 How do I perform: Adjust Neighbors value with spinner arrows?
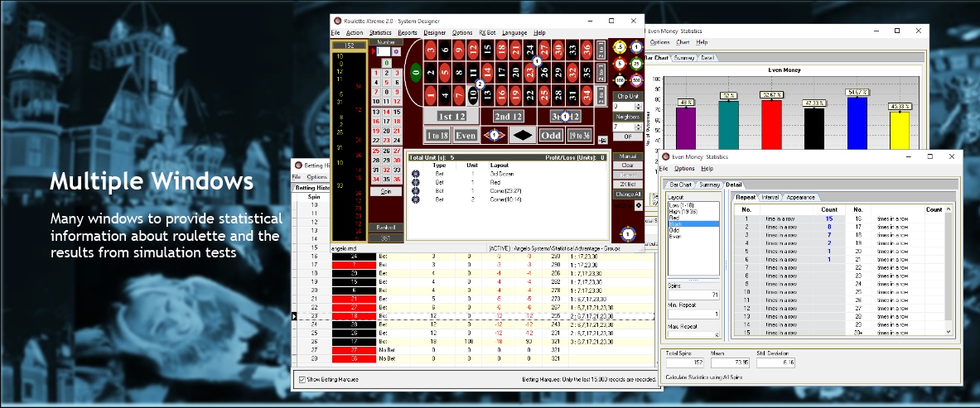click(x=638, y=127)
